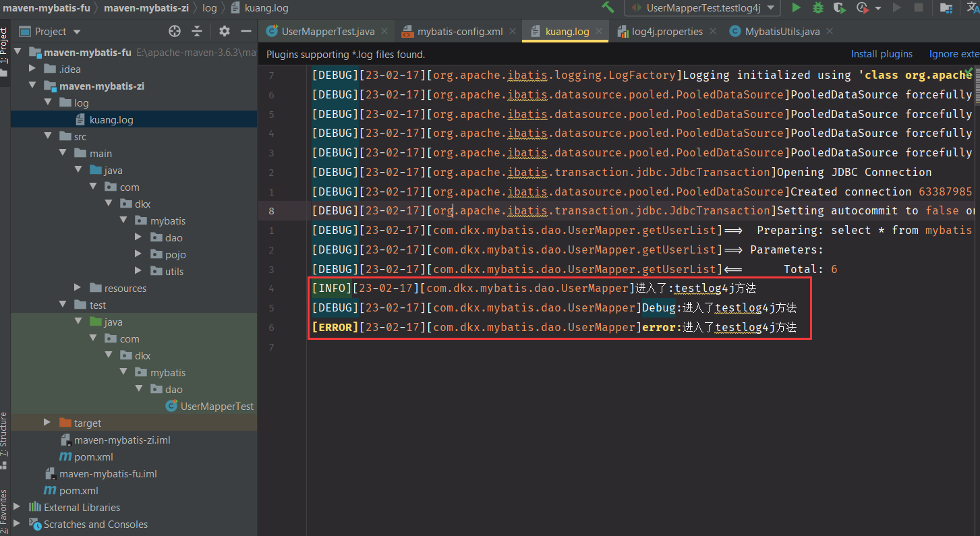Collapse the log folder arrow
The width and height of the screenshot is (980, 536).
click(47, 103)
